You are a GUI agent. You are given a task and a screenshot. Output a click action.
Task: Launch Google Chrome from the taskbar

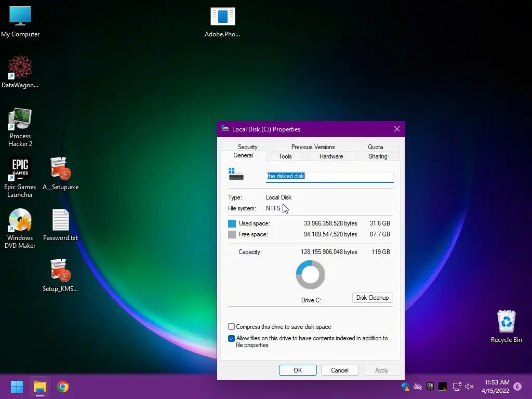point(63,387)
